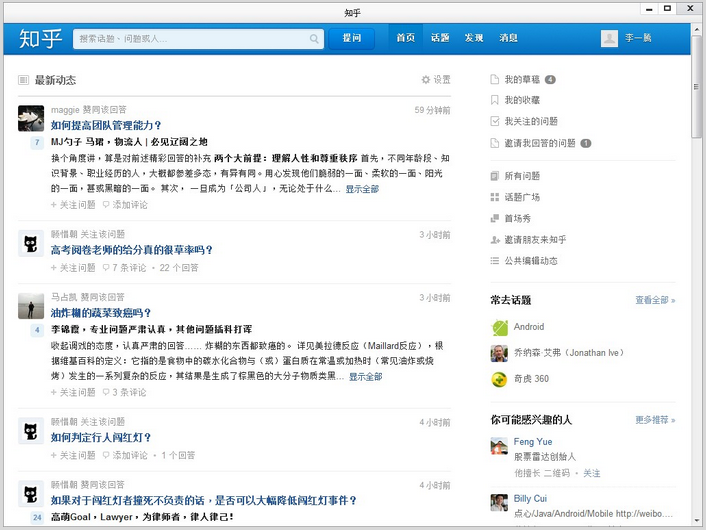Upvote the answer showing 7 votes
The image size is (706, 530).
click(36, 143)
